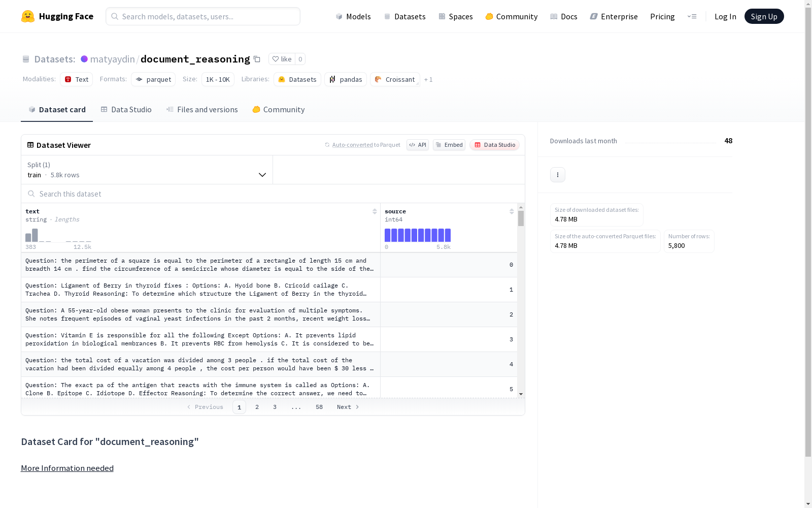Select the row about a 55-year-old obese woman
The width and height of the screenshot is (812, 508).
[x=269, y=314]
